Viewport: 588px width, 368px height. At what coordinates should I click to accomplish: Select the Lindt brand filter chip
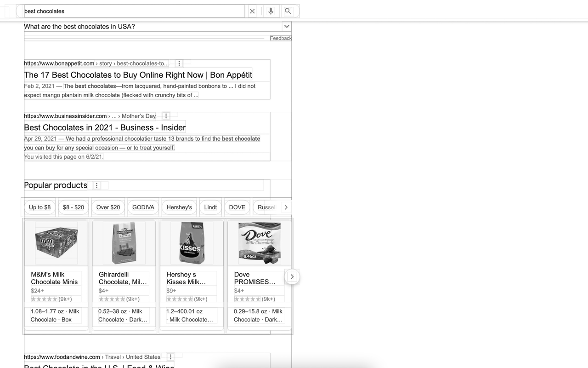(x=210, y=207)
